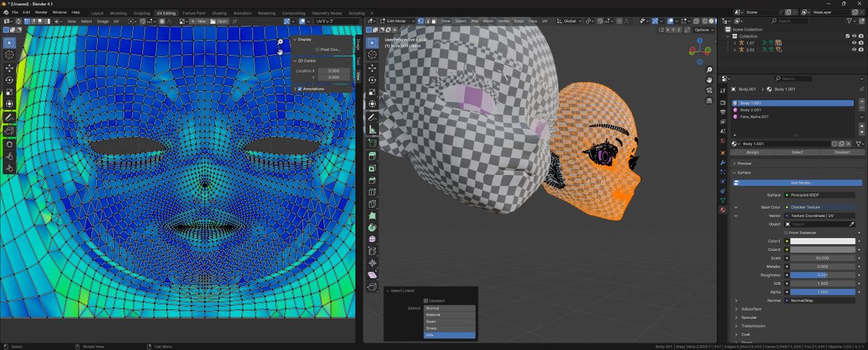Collapse the Display panel in UV sidebar
The image size is (868, 350).
point(296,40)
